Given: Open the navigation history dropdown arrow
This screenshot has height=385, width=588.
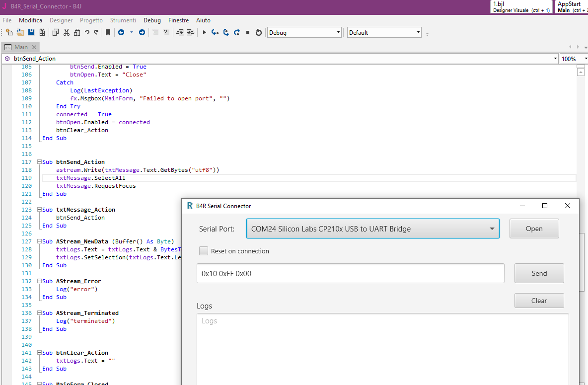Looking at the screenshot, I should click(131, 33).
